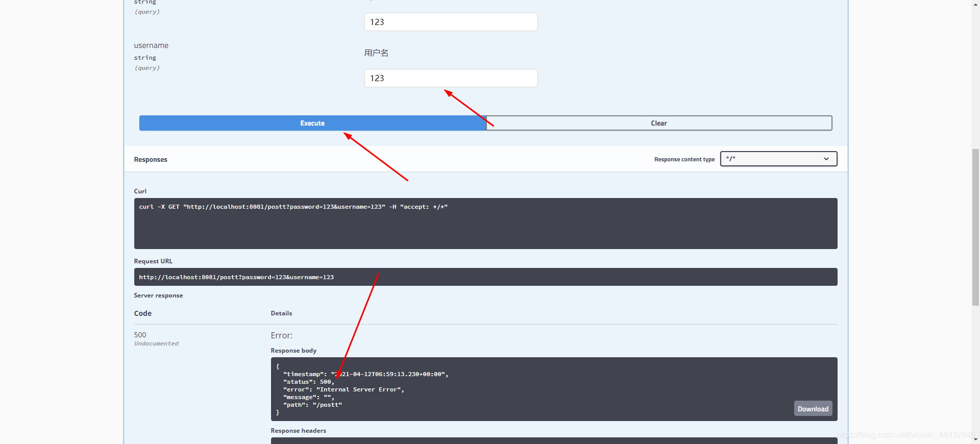The image size is (980, 444).
Task: Click the blue Execute button
Action: point(312,123)
